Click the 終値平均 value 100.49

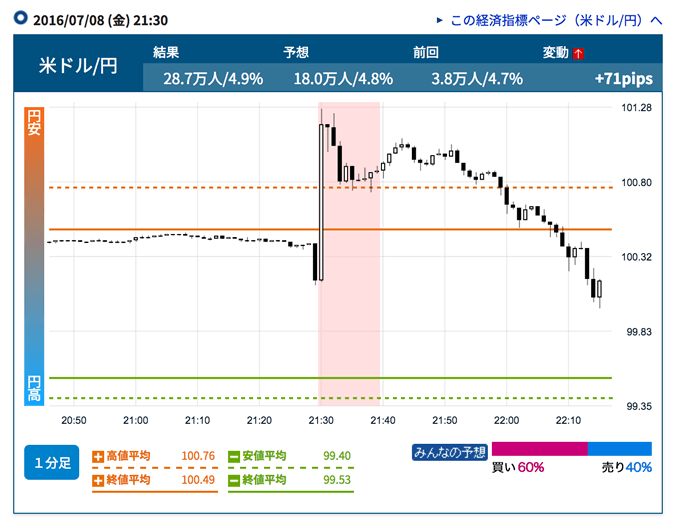click(x=198, y=480)
